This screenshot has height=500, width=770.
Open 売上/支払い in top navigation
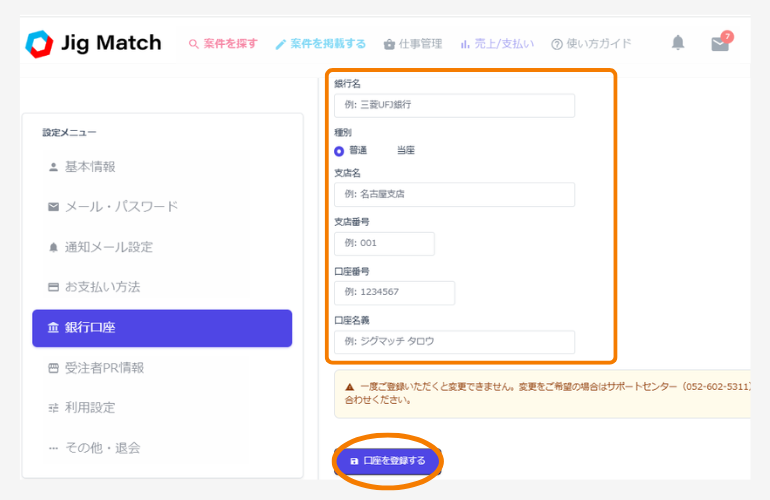[x=497, y=44]
